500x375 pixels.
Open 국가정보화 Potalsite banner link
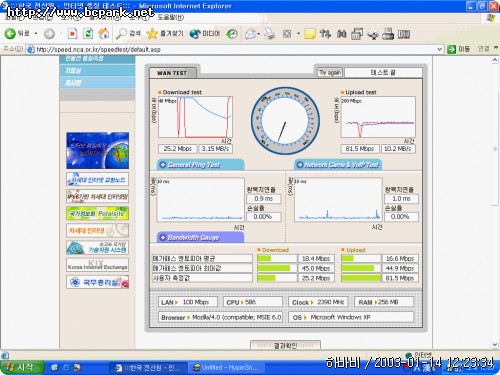[x=97, y=213]
